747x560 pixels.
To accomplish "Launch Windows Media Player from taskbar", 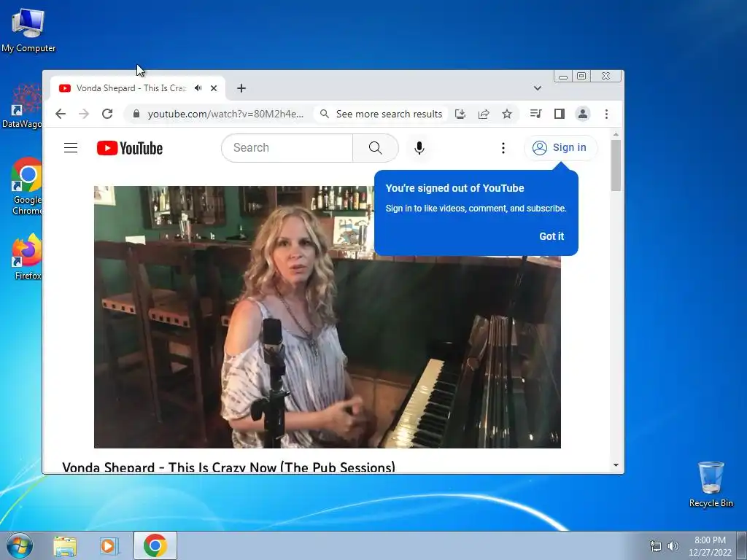I will 109,545.
